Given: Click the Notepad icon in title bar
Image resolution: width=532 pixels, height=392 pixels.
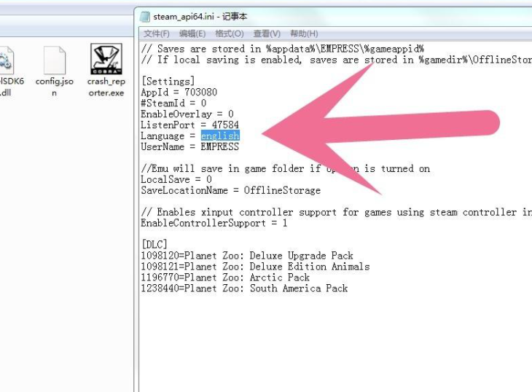Looking at the screenshot, I should [145, 16].
